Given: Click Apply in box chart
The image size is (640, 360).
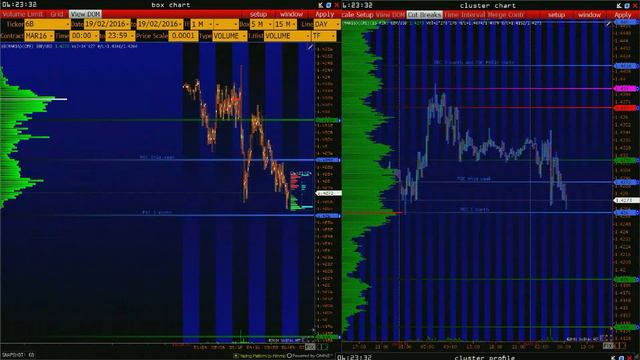Looking at the screenshot, I should pos(325,14).
